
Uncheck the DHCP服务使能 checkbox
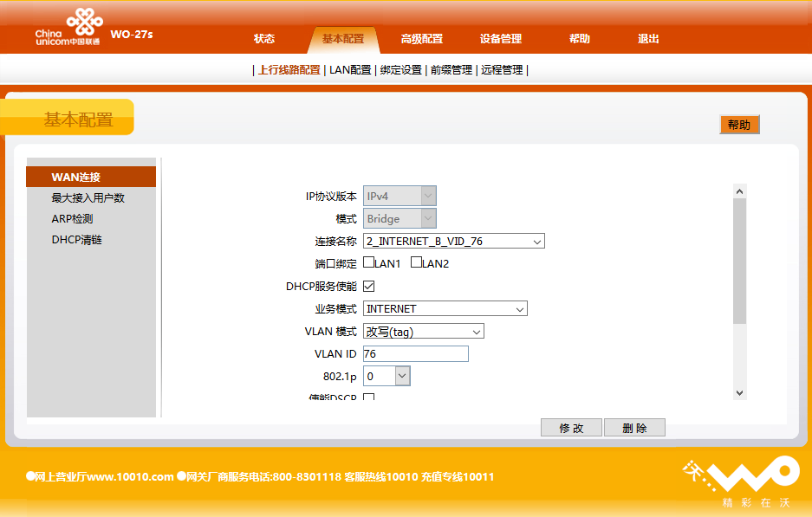tap(368, 286)
